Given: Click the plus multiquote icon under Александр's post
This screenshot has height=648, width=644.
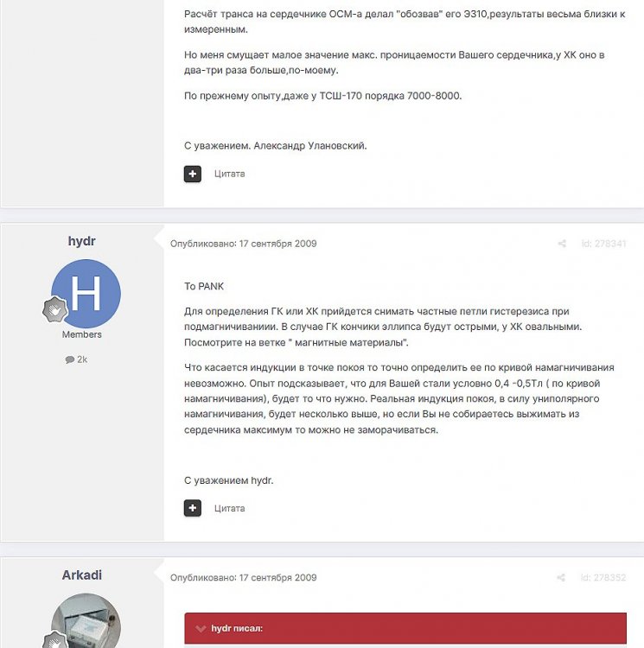Looking at the screenshot, I should click(x=193, y=174).
